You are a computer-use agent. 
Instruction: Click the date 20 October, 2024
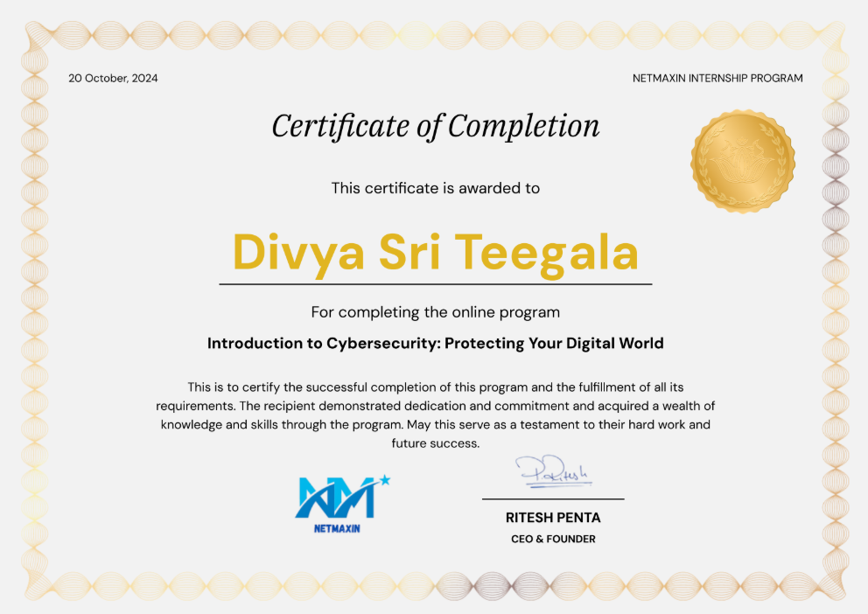click(113, 78)
